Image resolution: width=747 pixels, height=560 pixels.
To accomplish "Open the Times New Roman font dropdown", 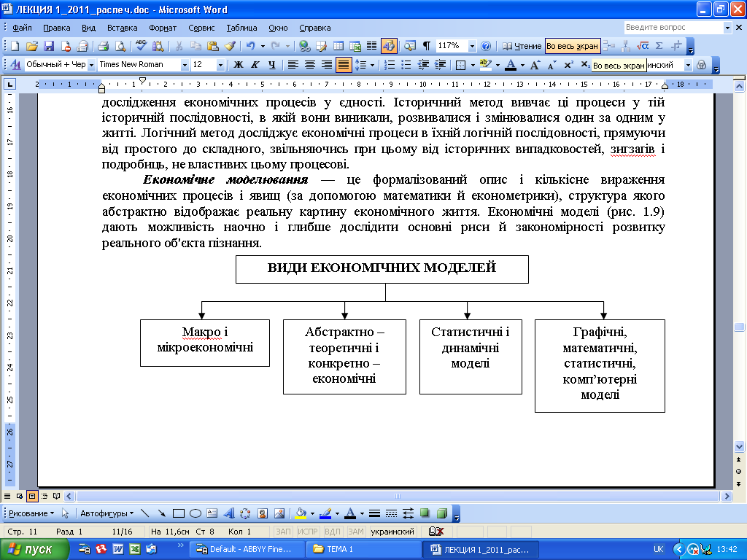I will tap(185, 65).
